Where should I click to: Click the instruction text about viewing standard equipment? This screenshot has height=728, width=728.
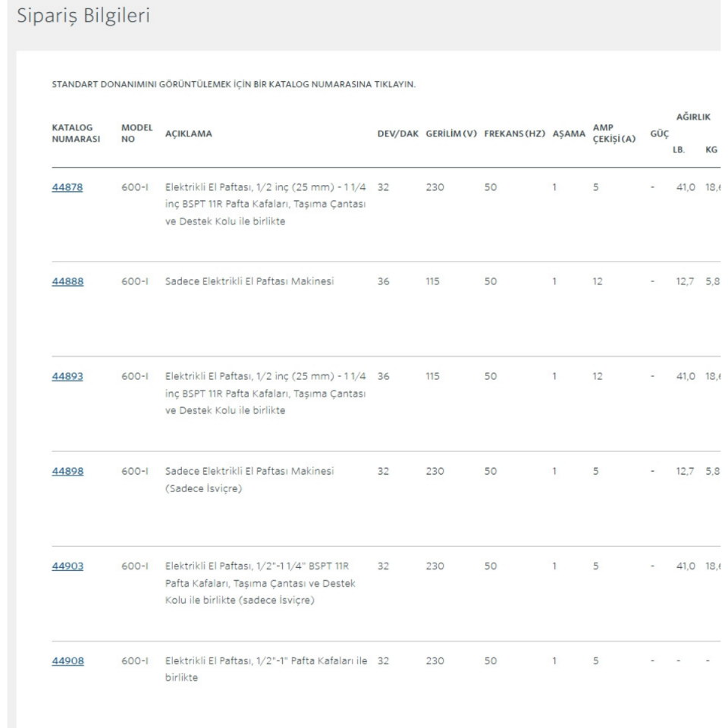point(233,84)
